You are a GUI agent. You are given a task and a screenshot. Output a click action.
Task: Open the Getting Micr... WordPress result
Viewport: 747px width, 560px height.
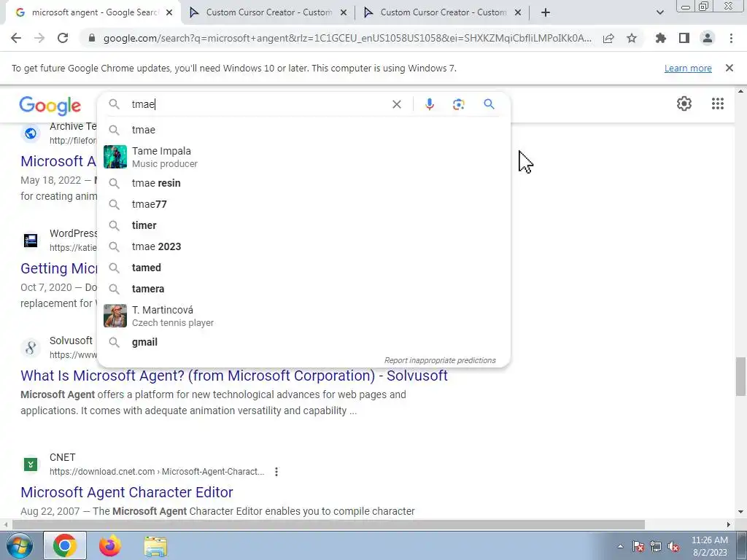click(x=58, y=268)
